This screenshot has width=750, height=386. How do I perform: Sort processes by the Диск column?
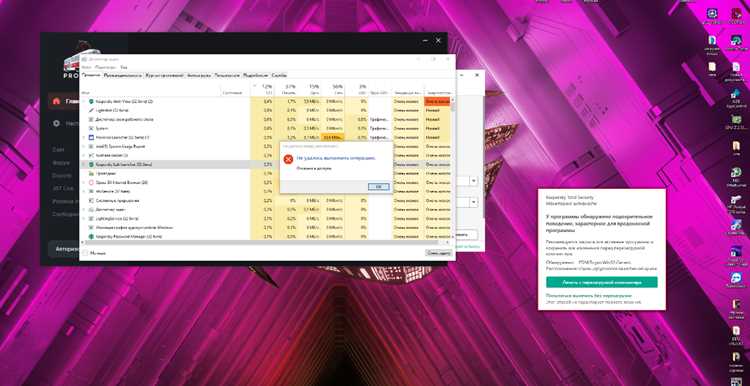pos(309,89)
